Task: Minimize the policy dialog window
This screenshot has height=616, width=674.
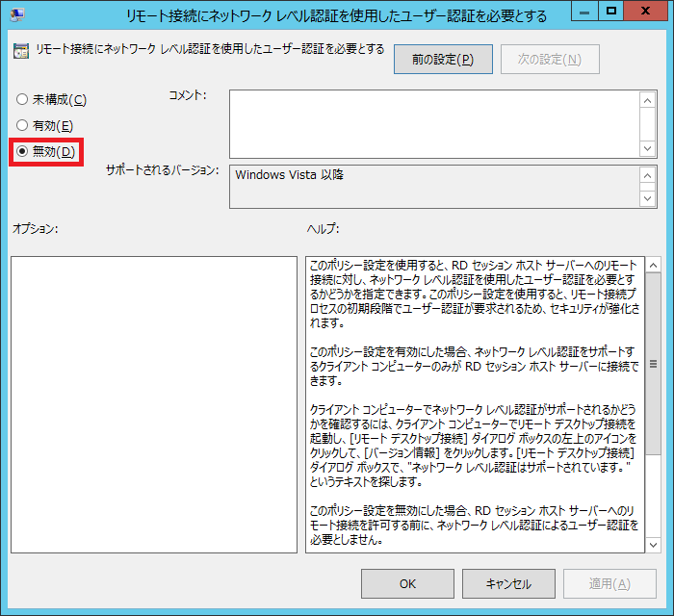Action: [x=584, y=12]
